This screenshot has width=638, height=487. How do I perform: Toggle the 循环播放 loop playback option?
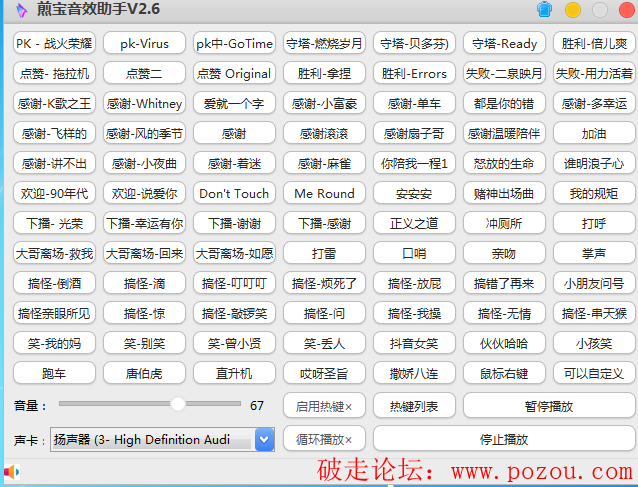(324, 439)
